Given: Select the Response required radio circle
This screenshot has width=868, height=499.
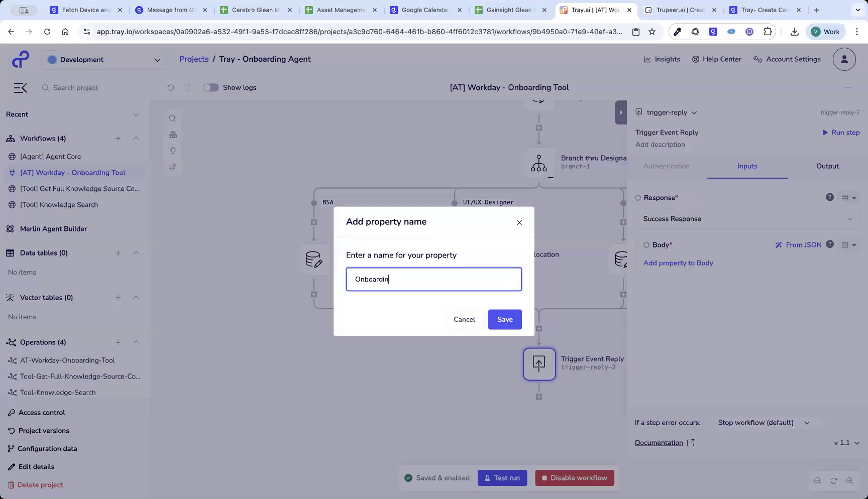Looking at the screenshot, I should click(x=638, y=197).
